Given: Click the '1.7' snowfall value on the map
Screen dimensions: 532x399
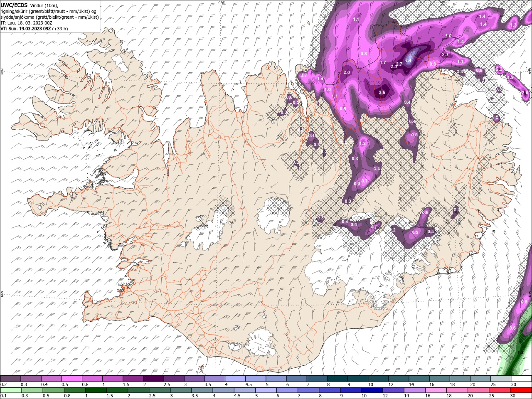Looking at the screenshot, I should click(383, 62).
